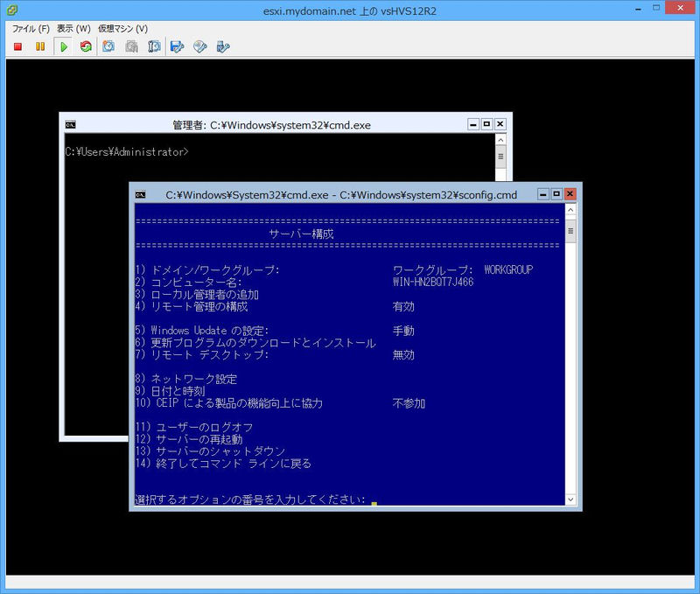The width and height of the screenshot is (700, 594).
Task: Click the red Power Off stop icon
Action: pyautogui.click(x=17, y=46)
